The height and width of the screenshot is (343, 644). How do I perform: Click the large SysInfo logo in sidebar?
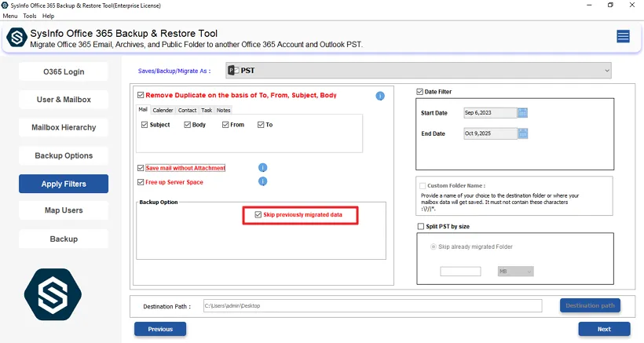point(53,294)
